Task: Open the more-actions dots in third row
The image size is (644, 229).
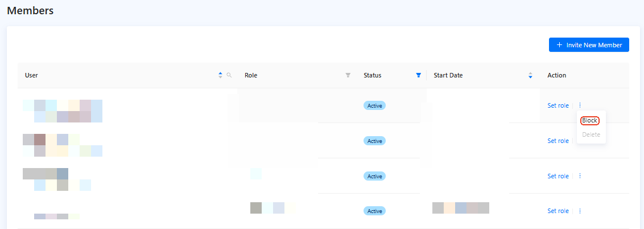Action: [x=580, y=176]
